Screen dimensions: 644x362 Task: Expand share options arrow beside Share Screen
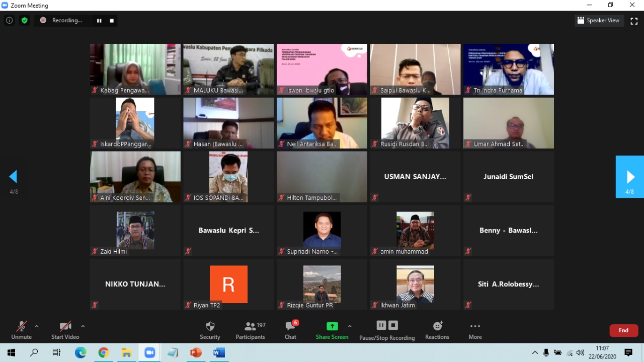(350, 326)
